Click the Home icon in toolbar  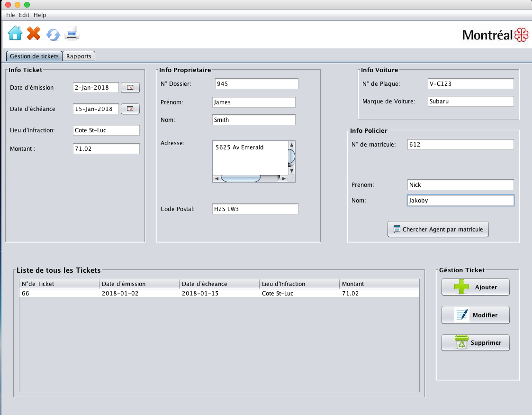(15, 33)
